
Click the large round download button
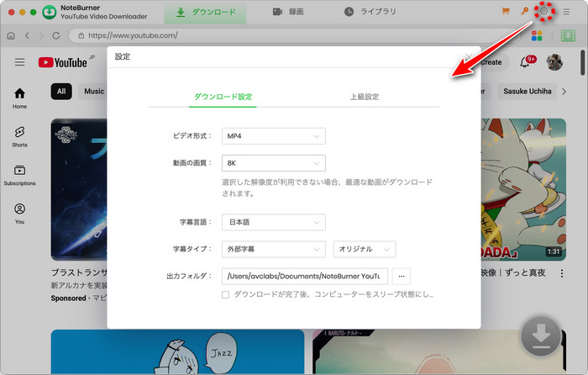pyautogui.click(x=540, y=336)
